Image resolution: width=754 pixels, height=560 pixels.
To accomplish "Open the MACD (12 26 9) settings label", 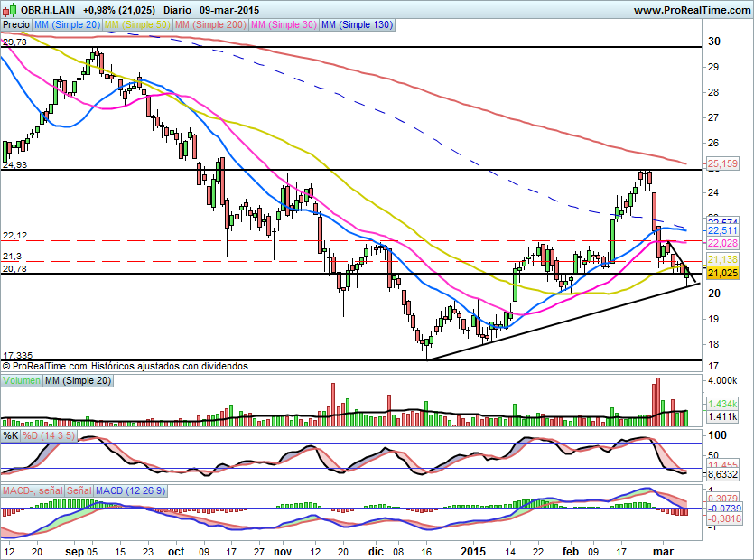I will pos(128,490).
